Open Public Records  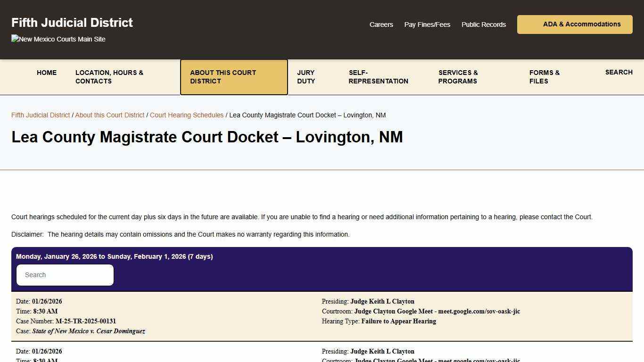[483, 25]
